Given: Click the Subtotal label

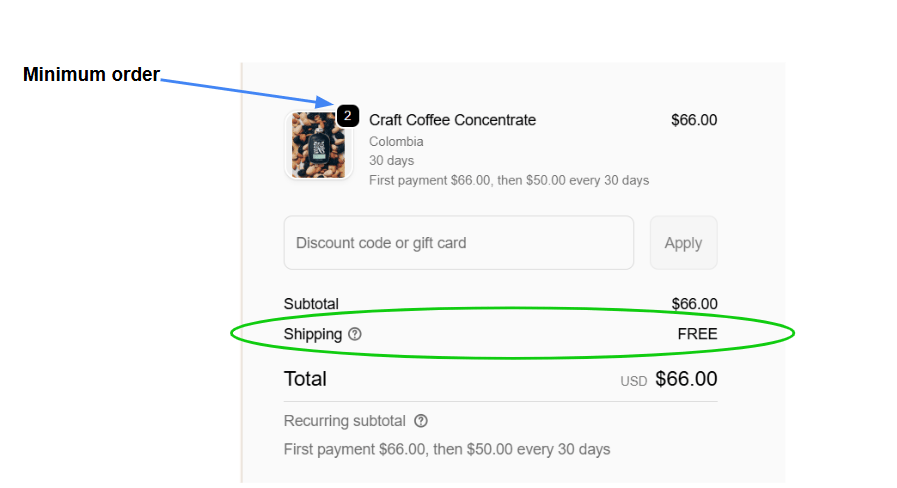Looking at the screenshot, I should click(x=311, y=304).
